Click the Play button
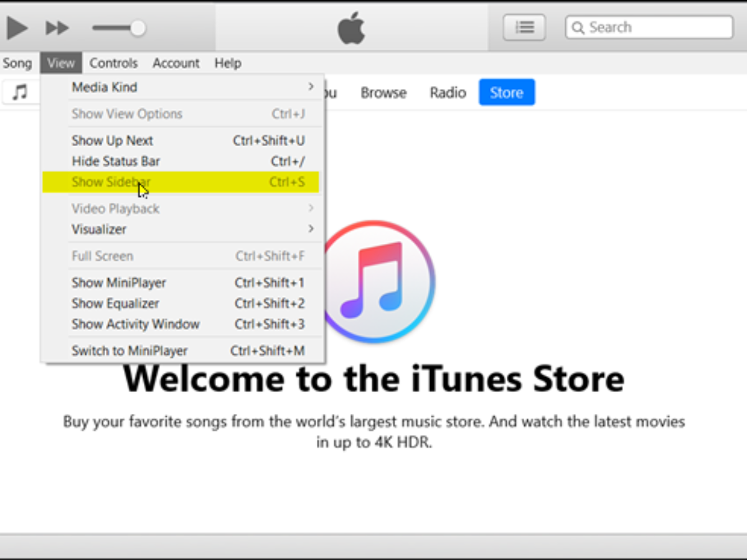 [17, 27]
